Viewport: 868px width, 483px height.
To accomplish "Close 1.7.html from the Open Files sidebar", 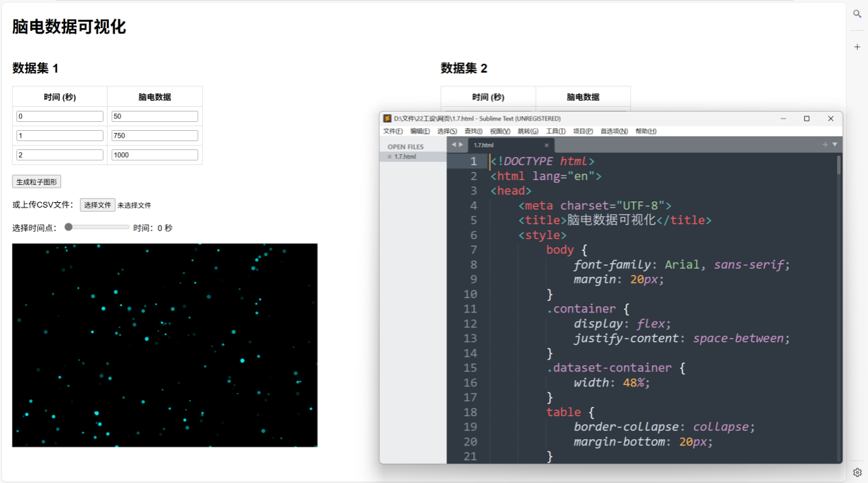I will [x=389, y=157].
